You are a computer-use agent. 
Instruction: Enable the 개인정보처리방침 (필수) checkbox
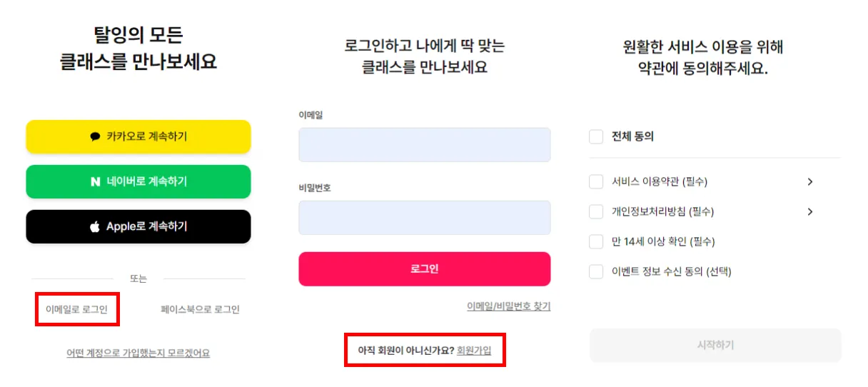click(x=596, y=212)
